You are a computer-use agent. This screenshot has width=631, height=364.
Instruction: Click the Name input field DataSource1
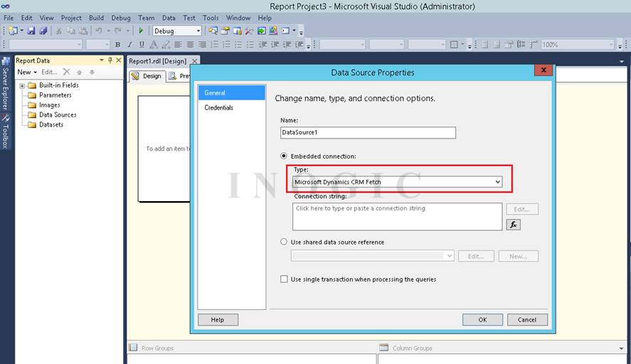tap(368, 132)
